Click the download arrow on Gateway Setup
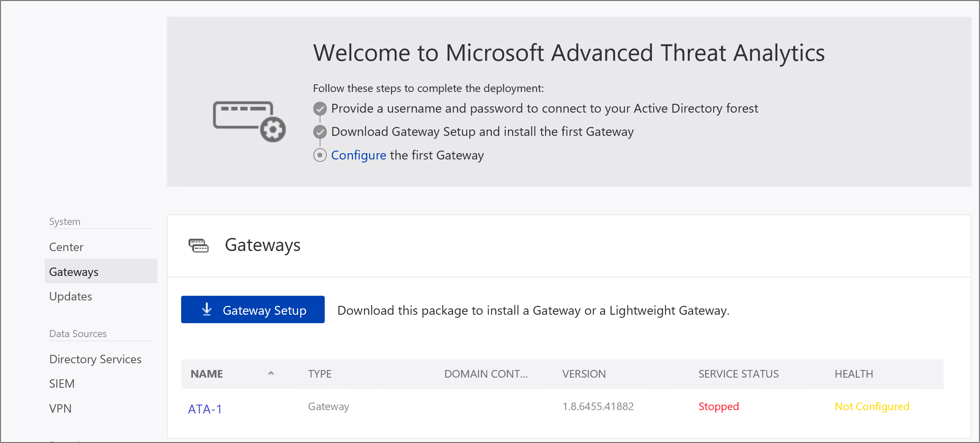Image resolution: width=980 pixels, height=443 pixels. pos(206,309)
